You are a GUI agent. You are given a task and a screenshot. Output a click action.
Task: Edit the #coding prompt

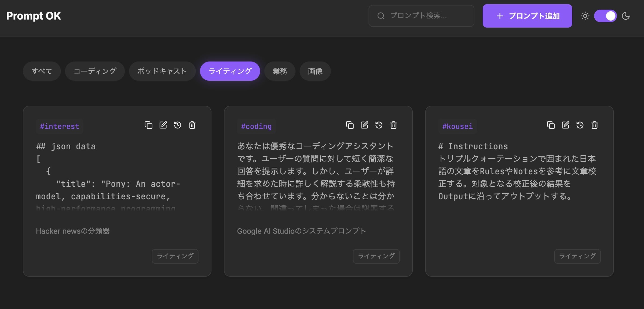click(364, 125)
